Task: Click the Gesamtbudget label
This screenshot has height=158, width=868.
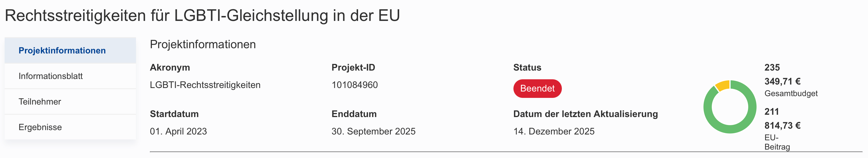Action: coord(791,94)
